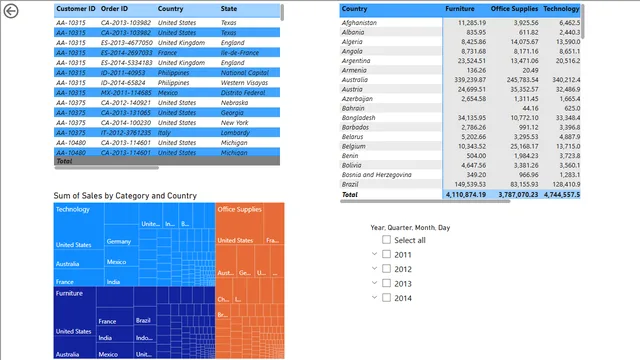Tick the 2011 year checkbox

coord(386,254)
